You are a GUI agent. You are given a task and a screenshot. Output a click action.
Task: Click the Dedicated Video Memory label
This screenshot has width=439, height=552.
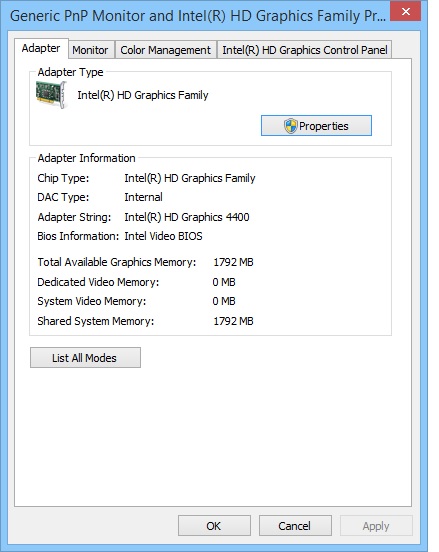coord(98,282)
